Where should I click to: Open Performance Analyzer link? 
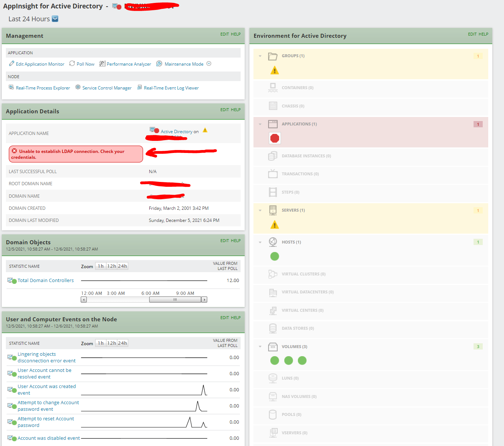(129, 64)
